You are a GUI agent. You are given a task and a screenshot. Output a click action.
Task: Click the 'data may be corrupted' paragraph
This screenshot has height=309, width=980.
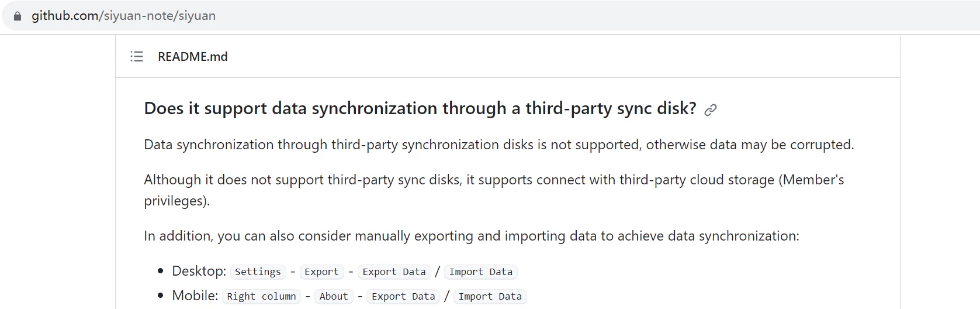pyautogui.click(x=499, y=145)
